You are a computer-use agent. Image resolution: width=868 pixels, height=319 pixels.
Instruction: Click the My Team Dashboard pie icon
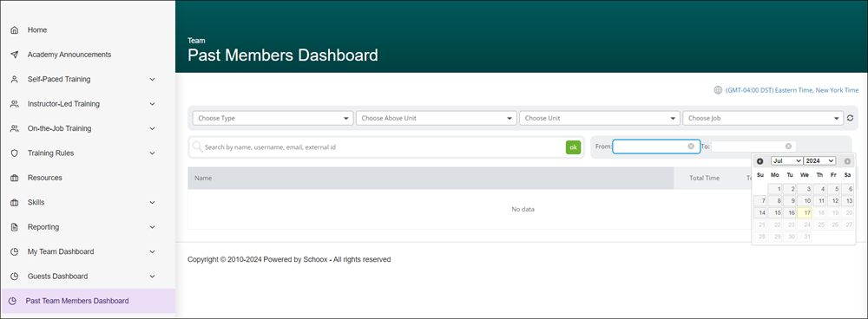tap(15, 251)
